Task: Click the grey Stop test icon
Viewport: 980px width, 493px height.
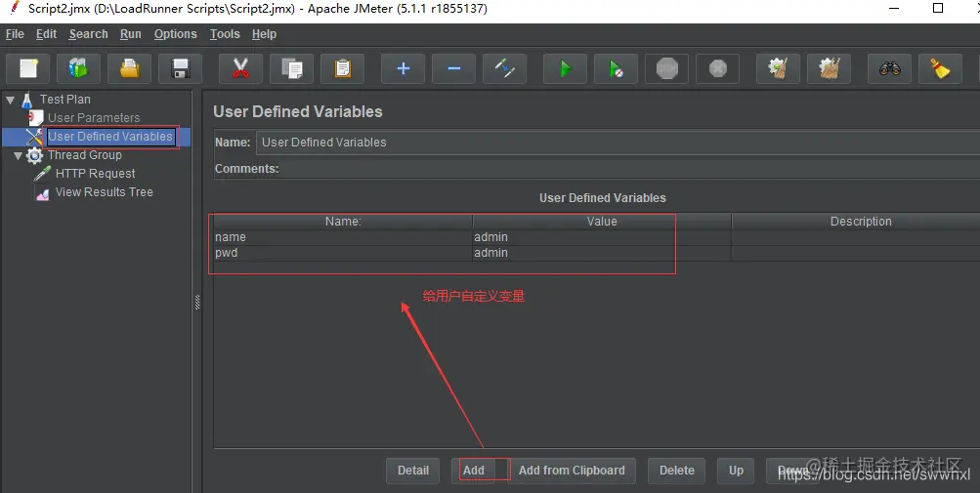Action: (667, 68)
